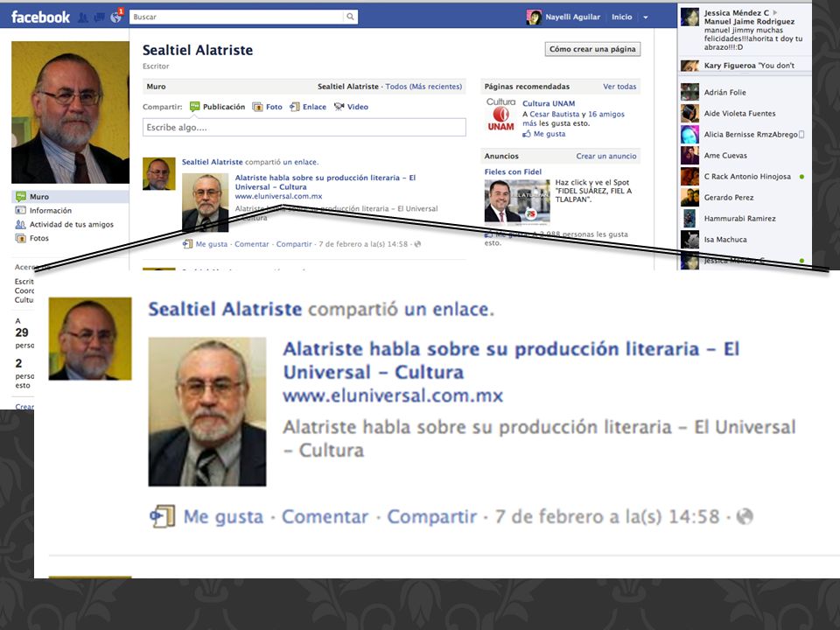Click the Escribe algo text box
The width and height of the screenshot is (840, 630).
pos(304,128)
